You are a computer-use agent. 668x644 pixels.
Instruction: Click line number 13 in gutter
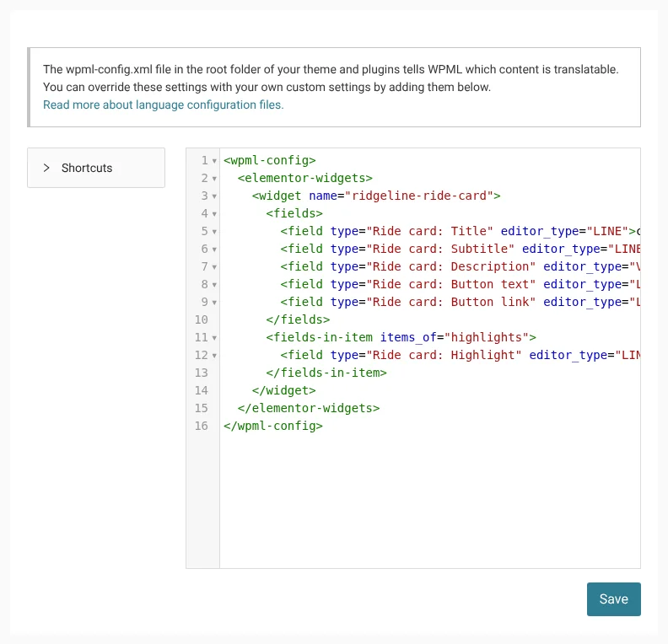201,373
